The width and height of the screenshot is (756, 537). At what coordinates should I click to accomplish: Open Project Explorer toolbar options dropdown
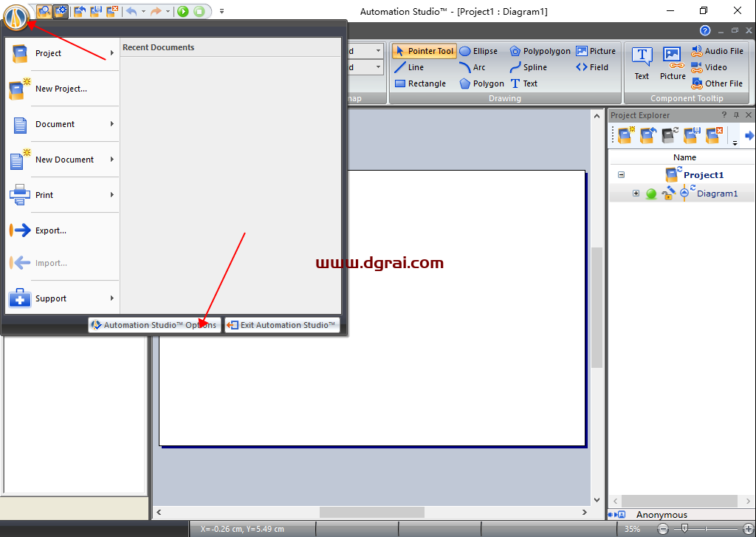coord(735,143)
